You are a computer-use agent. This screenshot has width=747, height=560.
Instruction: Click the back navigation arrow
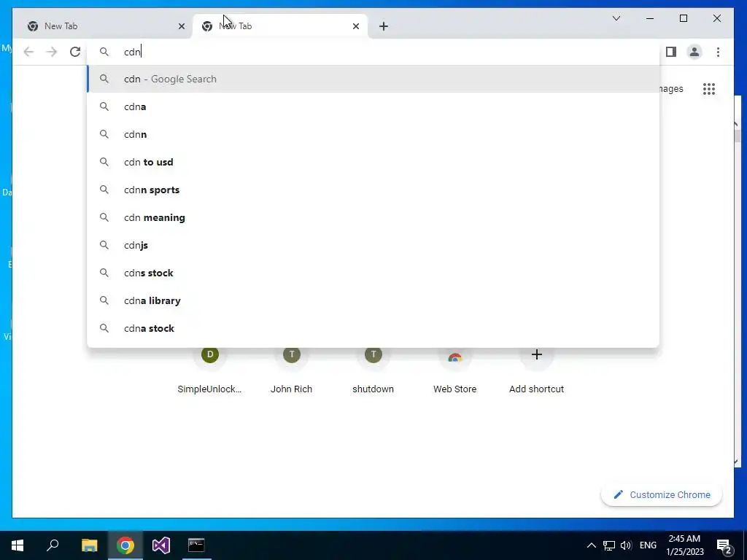(28, 52)
